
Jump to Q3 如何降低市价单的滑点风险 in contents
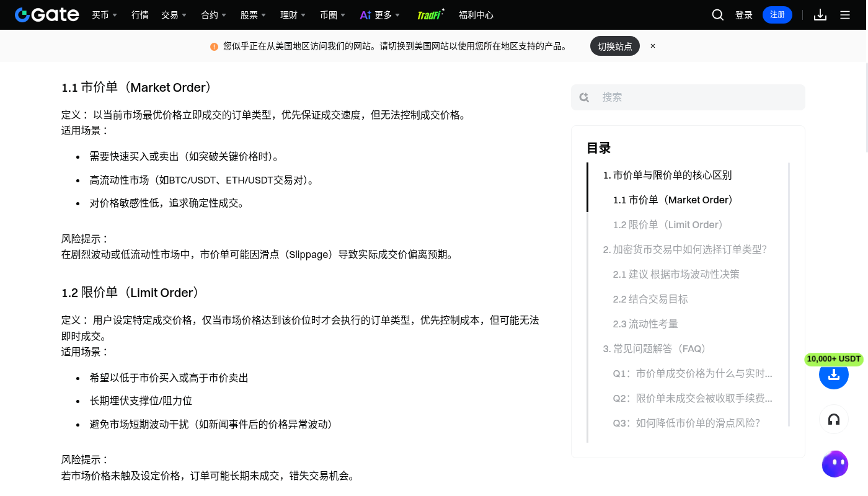(686, 423)
